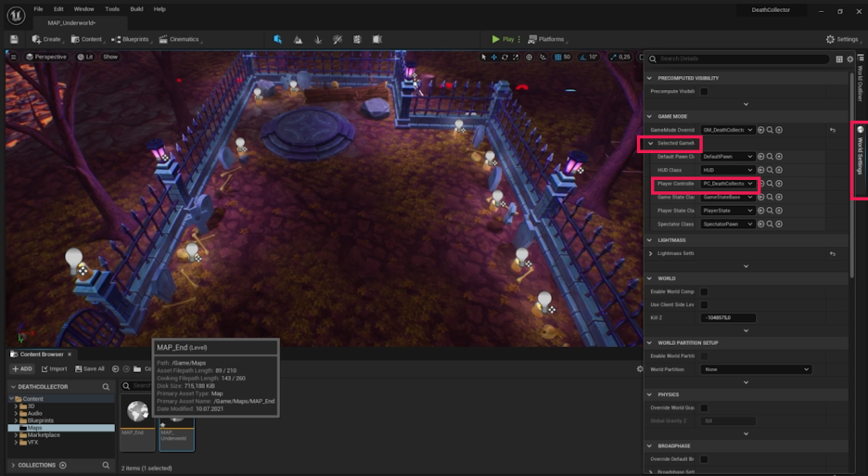Open the Window menu
868x476 pixels.
pos(83,9)
